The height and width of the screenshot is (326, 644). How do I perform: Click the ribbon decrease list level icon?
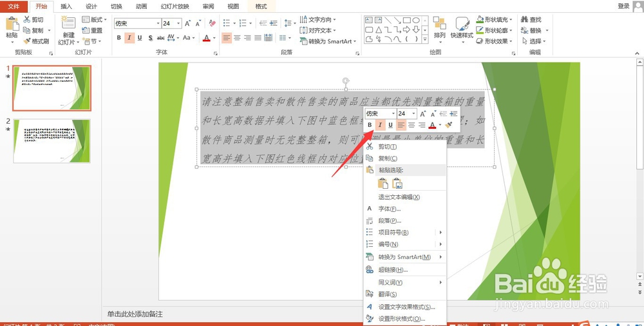pyautogui.click(x=263, y=23)
